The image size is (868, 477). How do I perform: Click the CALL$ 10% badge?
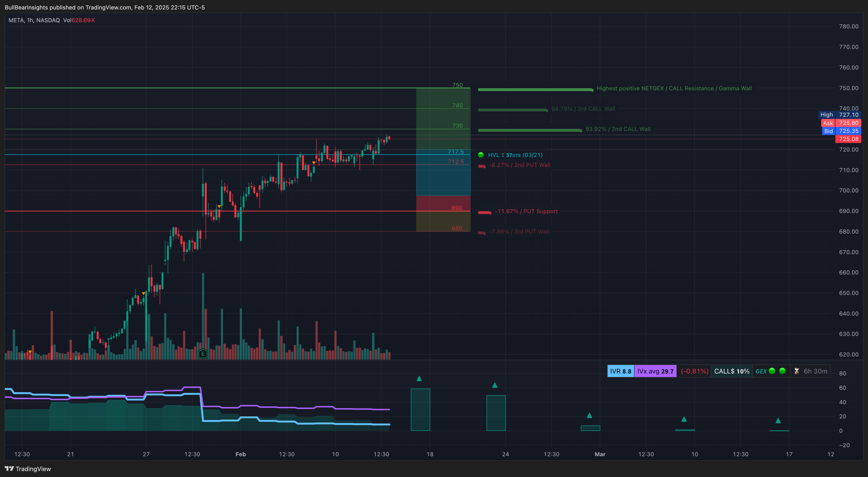732,371
